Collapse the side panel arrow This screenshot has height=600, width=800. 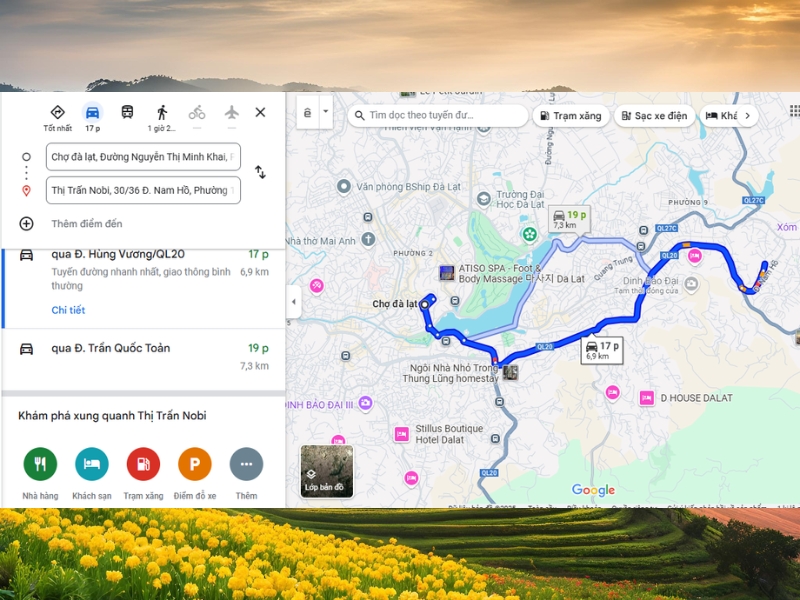tap(294, 301)
